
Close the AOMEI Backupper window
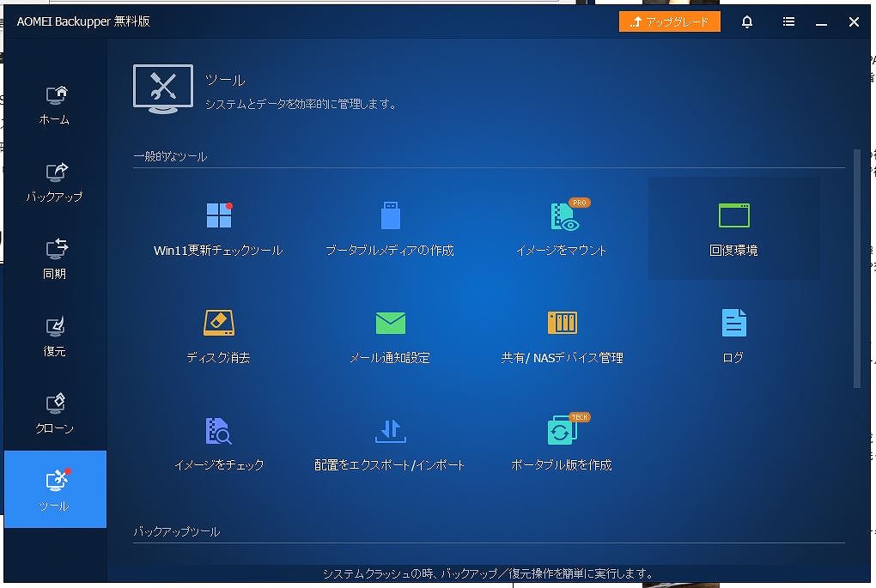tap(854, 21)
